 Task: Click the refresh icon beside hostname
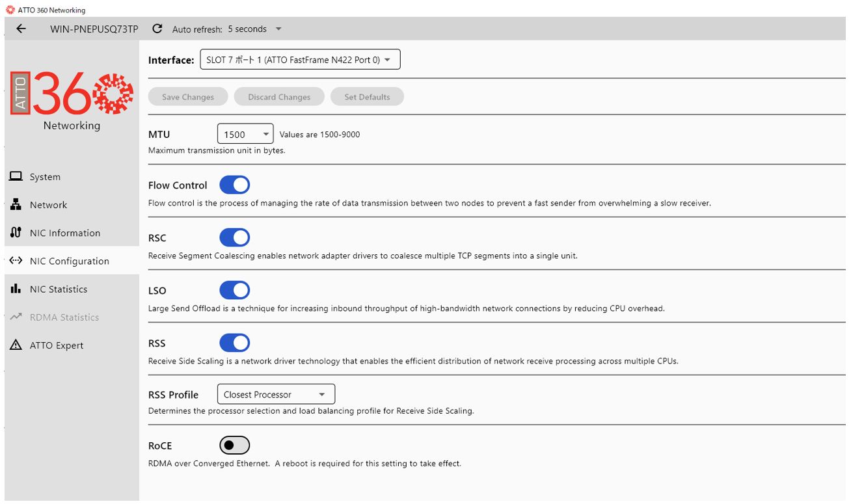[157, 29]
